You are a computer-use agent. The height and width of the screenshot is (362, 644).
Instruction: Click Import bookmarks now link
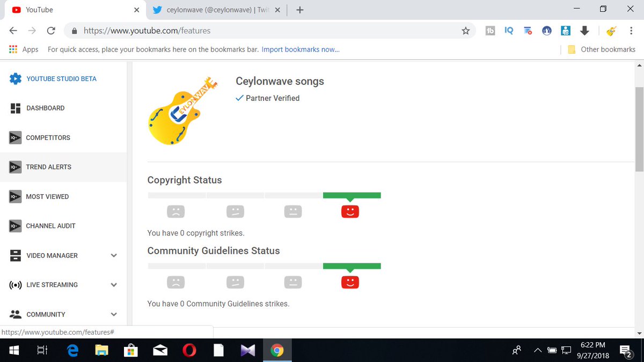pyautogui.click(x=301, y=49)
